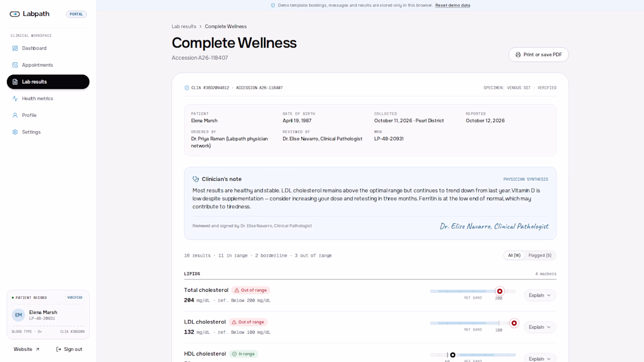
Task: Click the Profile person icon
Action: [x=15, y=115]
